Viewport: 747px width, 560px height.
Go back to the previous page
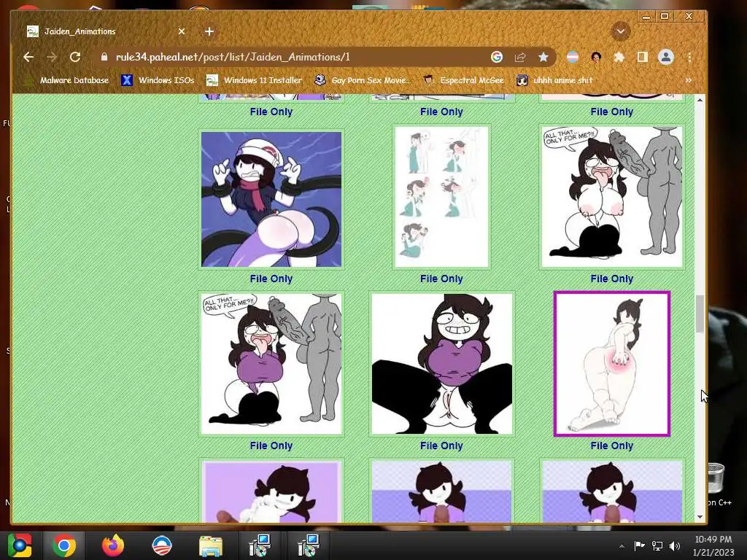coord(28,57)
